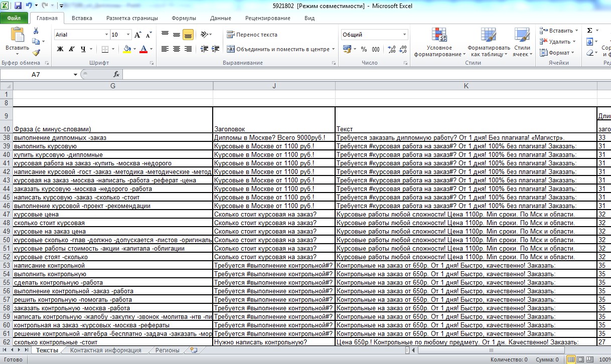The height and width of the screenshot is (364, 611).
Task: Click Удалить button in Ячейки group
Action: [558, 42]
